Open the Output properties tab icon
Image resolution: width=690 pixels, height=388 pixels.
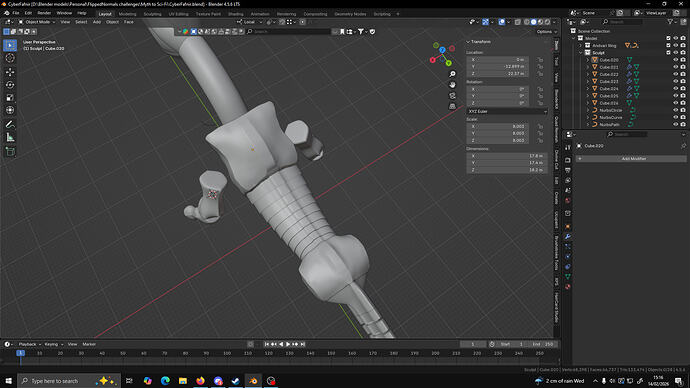point(568,170)
